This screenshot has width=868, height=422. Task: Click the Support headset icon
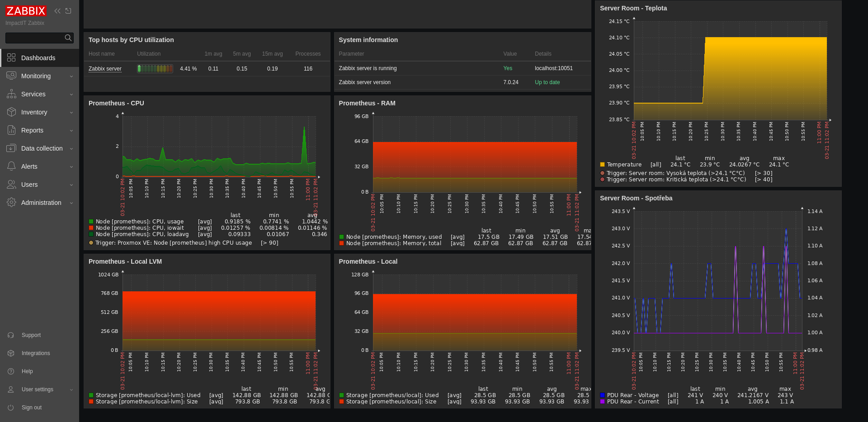click(11, 335)
